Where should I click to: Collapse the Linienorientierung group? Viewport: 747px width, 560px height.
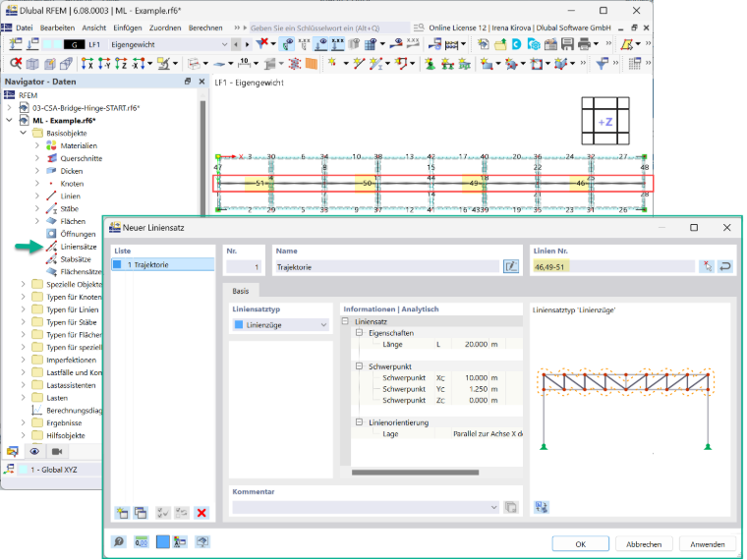pyautogui.click(x=360, y=422)
